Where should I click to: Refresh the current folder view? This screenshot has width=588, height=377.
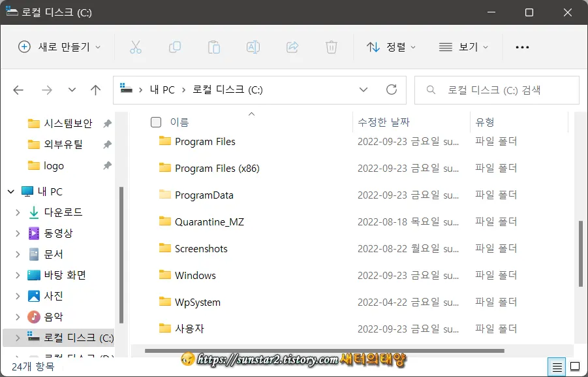click(x=392, y=90)
